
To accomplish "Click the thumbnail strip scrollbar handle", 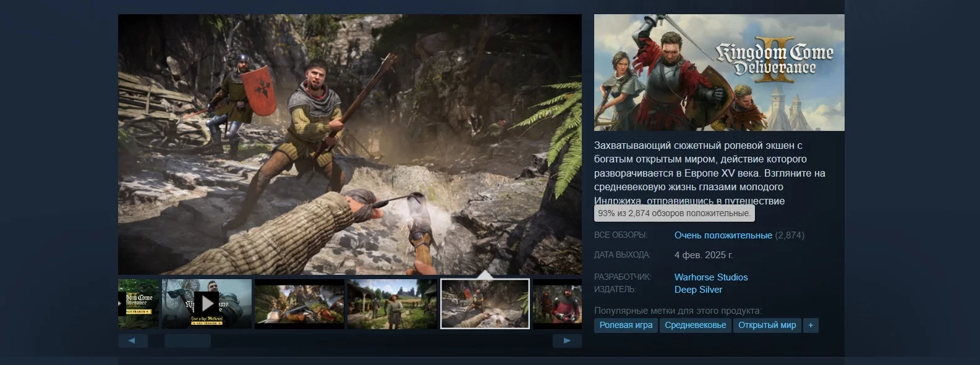I will pos(187,341).
